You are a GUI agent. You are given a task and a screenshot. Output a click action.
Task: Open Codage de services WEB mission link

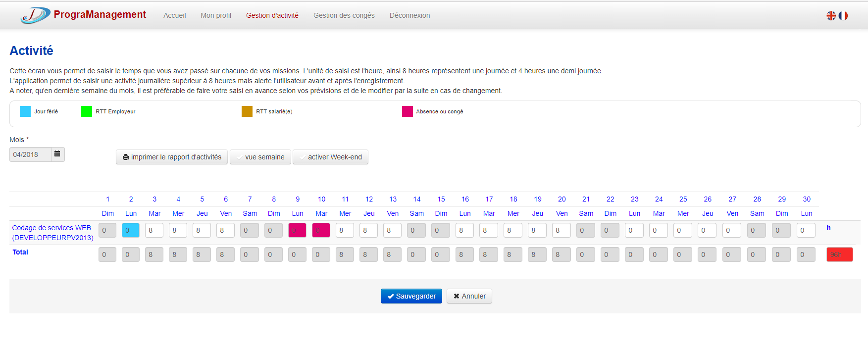tap(52, 233)
